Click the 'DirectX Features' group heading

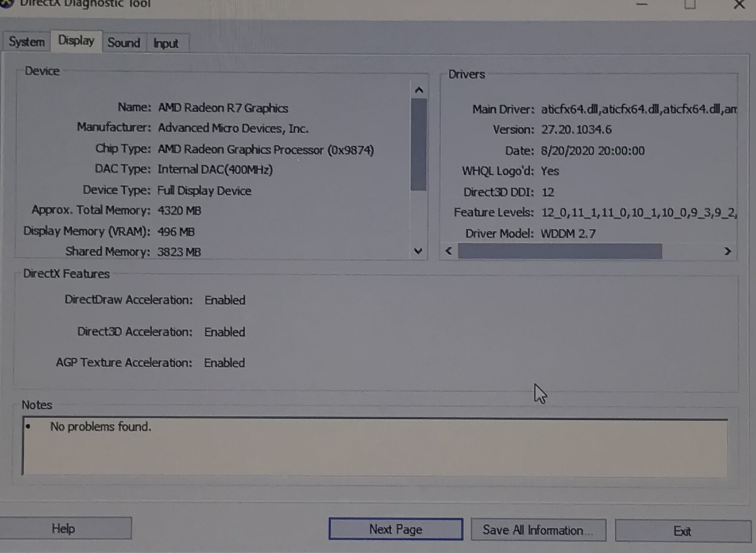(x=66, y=274)
